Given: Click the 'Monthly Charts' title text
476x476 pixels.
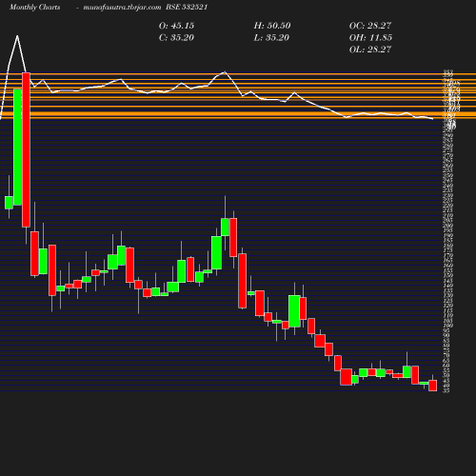Looking at the screenshot, I should point(34,7).
